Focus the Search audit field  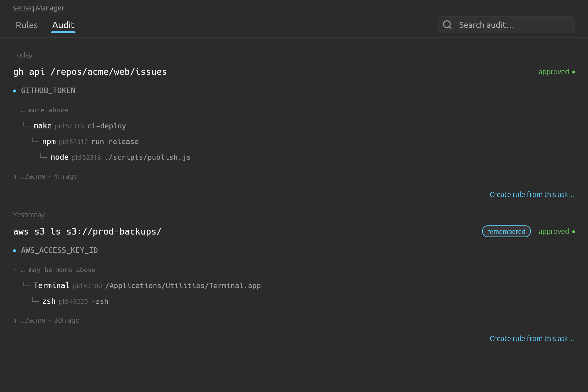(x=506, y=25)
